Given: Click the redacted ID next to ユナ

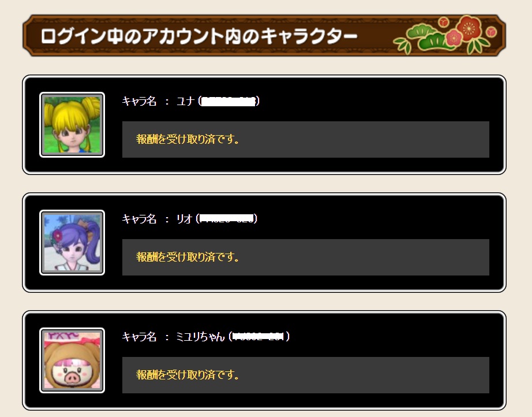Looking at the screenshot, I should tap(228, 101).
